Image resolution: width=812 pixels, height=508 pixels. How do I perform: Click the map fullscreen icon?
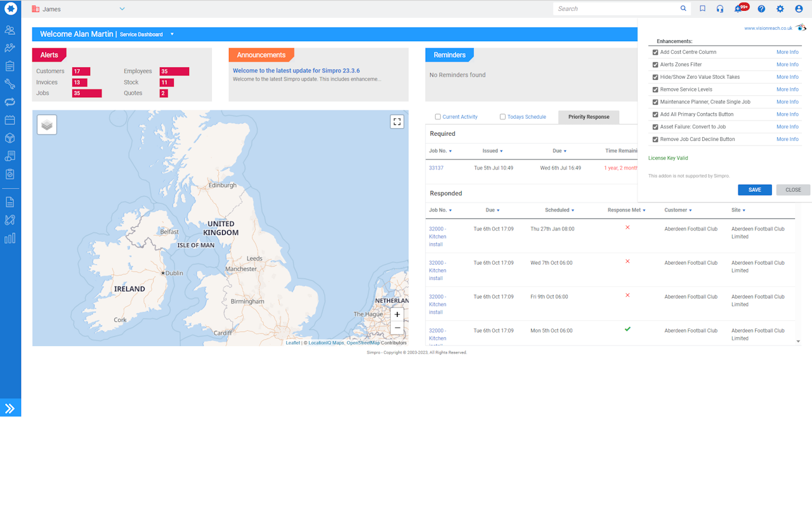click(x=397, y=122)
